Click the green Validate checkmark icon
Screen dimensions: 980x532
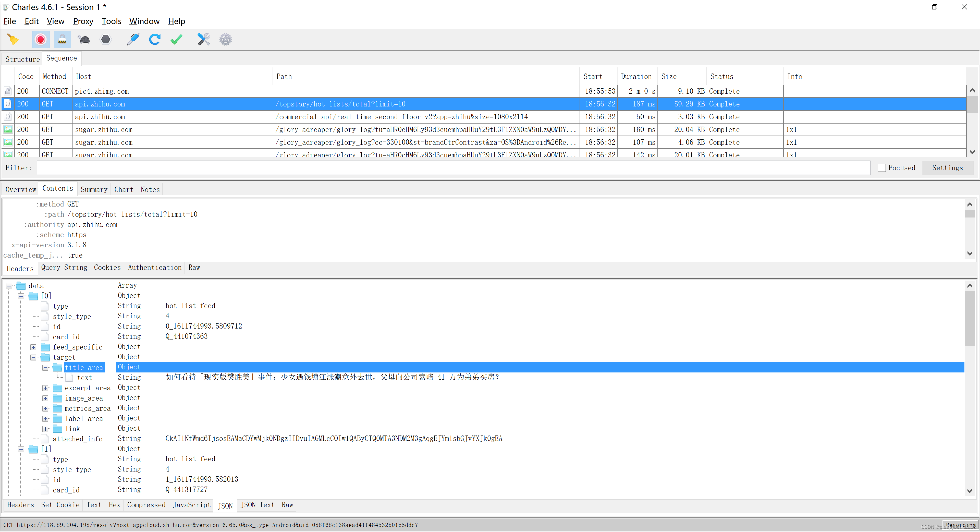[x=176, y=39]
